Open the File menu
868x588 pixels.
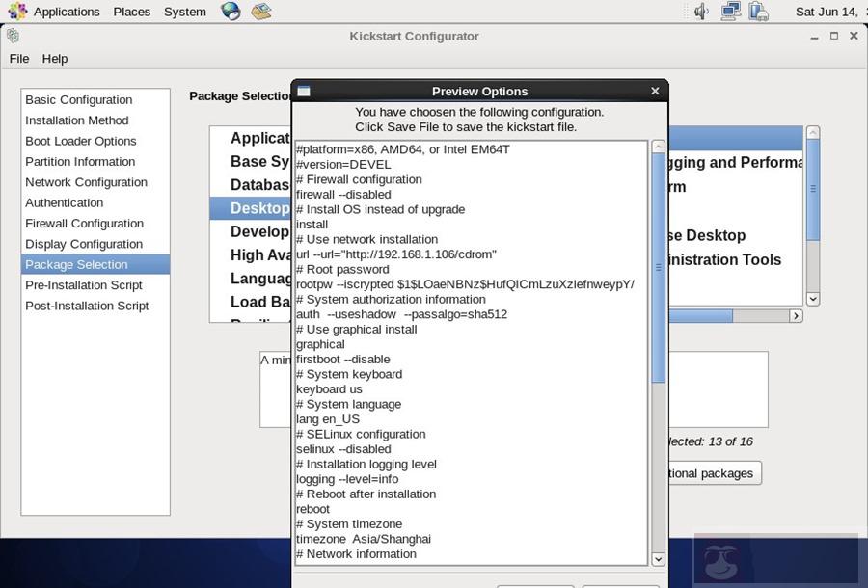[x=18, y=58]
